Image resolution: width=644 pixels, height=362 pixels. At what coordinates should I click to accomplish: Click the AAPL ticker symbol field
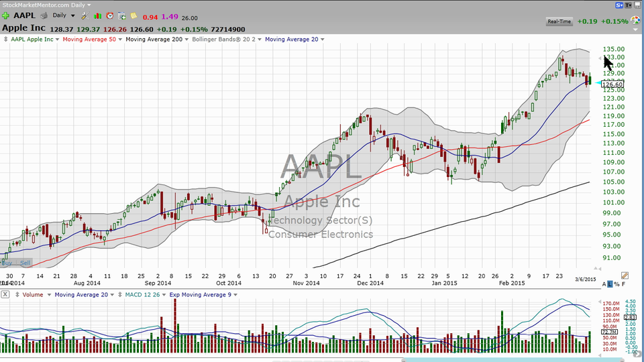pos(24,15)
